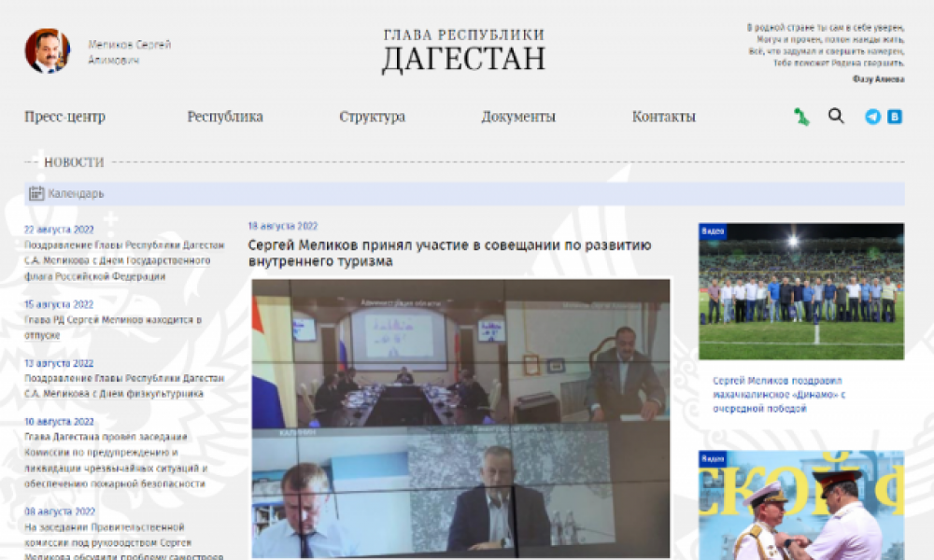Select the Структура menu item
The image size is (934, 560).
coord(372,118)
